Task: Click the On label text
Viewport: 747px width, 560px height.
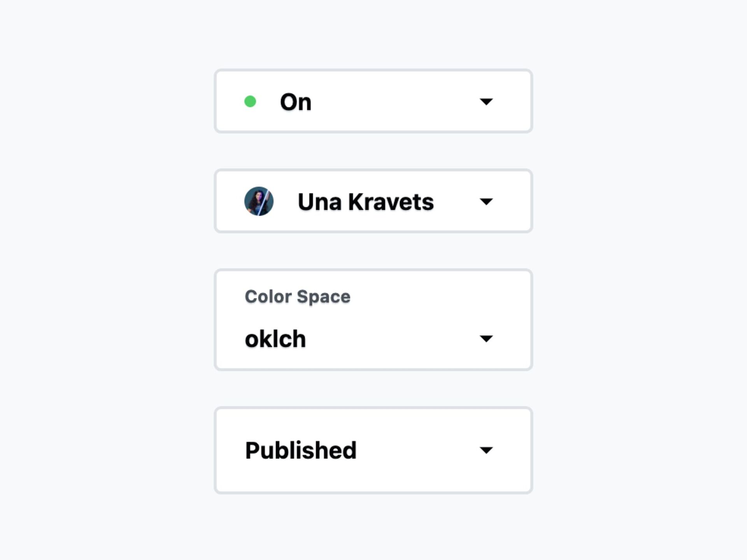Action: tap(296, 102)
